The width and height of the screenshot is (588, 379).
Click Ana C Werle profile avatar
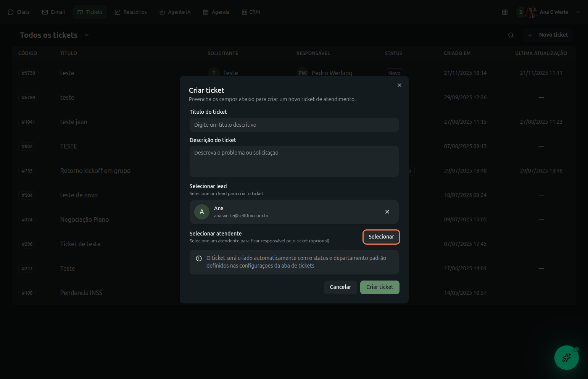tap(530, 12)
